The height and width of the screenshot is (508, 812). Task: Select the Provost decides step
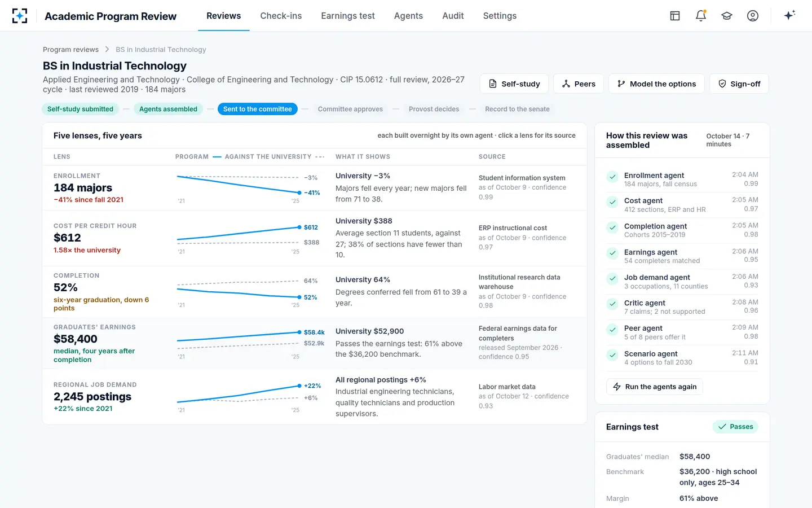pos(434,109)
